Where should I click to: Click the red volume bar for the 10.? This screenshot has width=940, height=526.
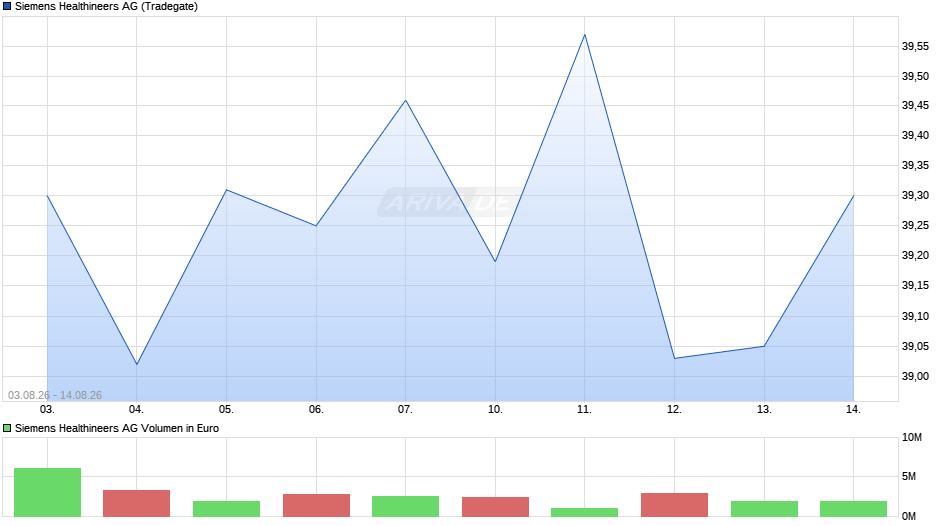pyautogui.click(x=496, y=507)
